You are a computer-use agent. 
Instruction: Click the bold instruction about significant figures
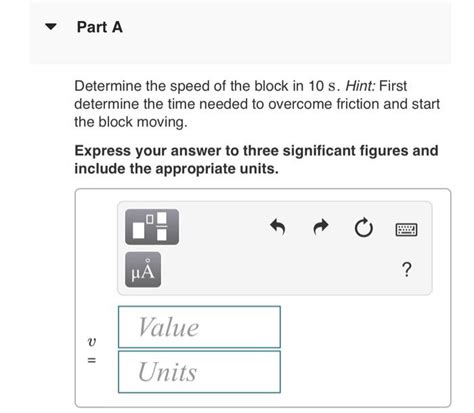pos(256,160)
